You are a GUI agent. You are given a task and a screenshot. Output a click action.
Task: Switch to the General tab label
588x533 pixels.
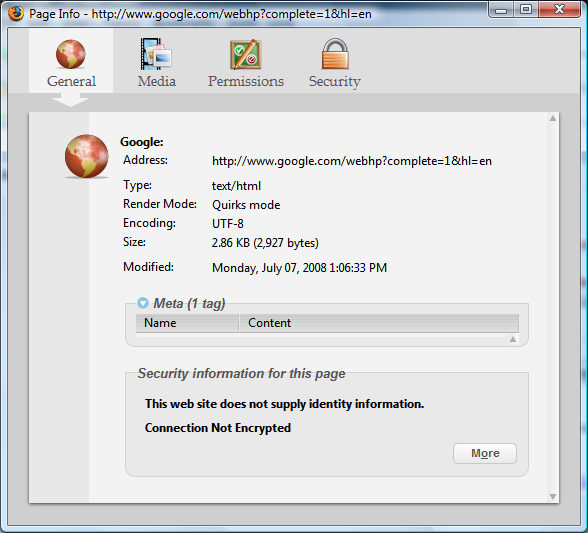[71, 81]
